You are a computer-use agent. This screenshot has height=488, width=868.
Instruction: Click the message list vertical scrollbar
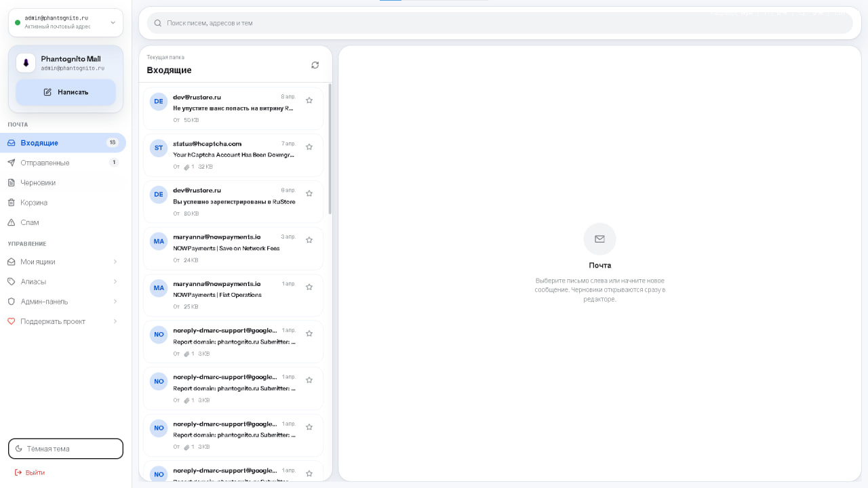330,149
